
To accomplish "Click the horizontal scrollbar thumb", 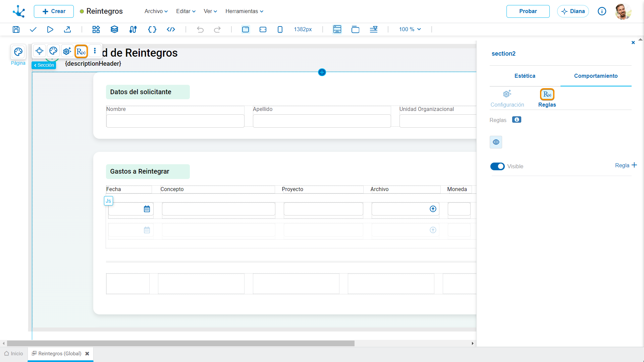I will 181,344.
